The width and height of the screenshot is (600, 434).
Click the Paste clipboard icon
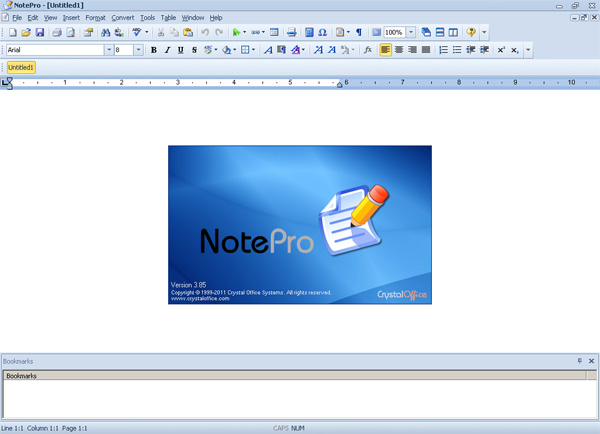point(188,33)
